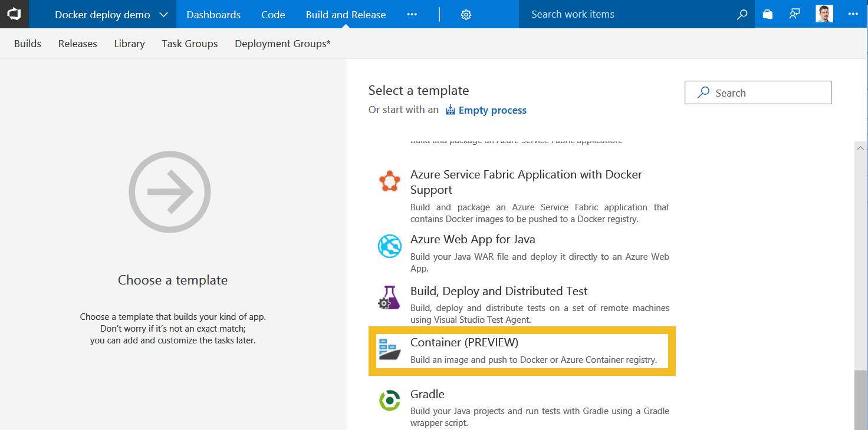Open the Build and Release hub
The width and height of the screenshot is (868, 430).
(346, 14)
